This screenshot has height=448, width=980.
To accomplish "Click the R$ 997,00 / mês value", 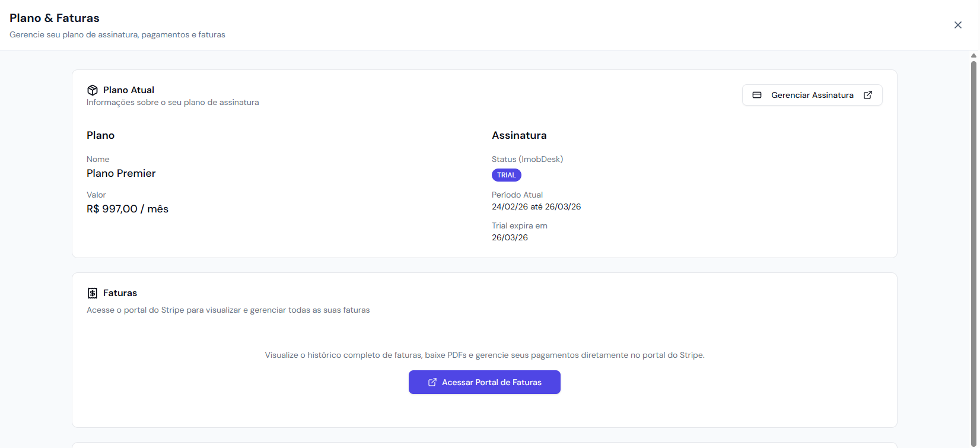I will point(128,209).
